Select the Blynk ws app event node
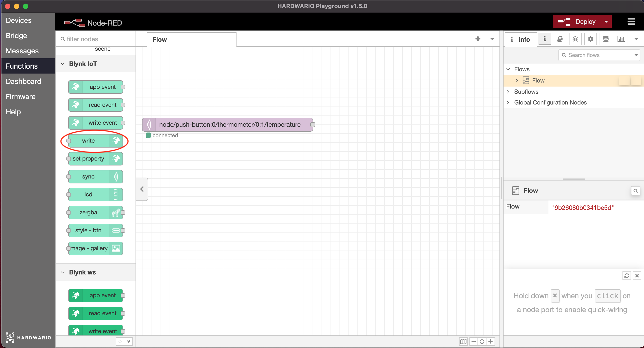The image size is (644, 348). 96,296
